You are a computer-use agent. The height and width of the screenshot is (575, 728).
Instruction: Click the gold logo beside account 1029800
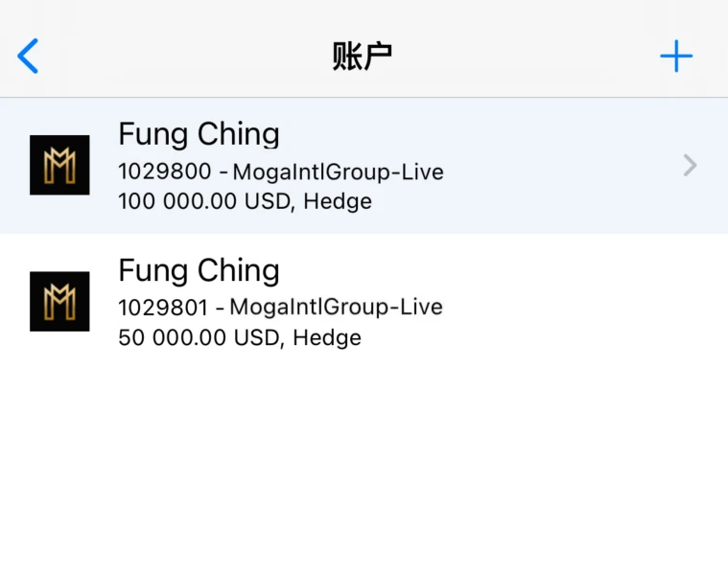[59, 165]
